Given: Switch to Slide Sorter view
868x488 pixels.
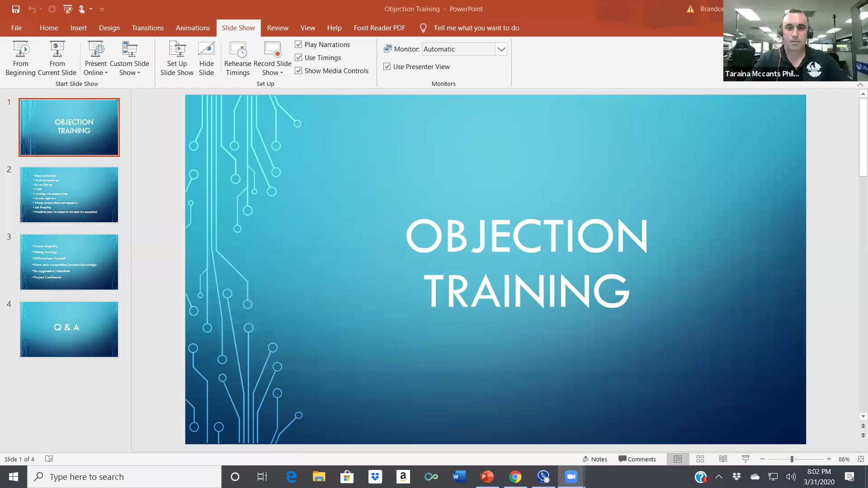Looking at the screenshot, I should pyautogui.click(x=700, y=459).
